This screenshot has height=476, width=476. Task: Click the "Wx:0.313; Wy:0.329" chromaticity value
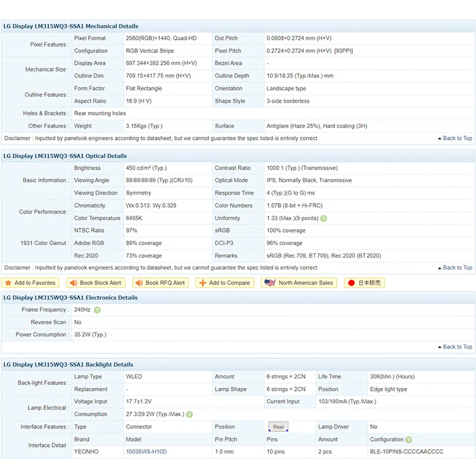point(151,205)
